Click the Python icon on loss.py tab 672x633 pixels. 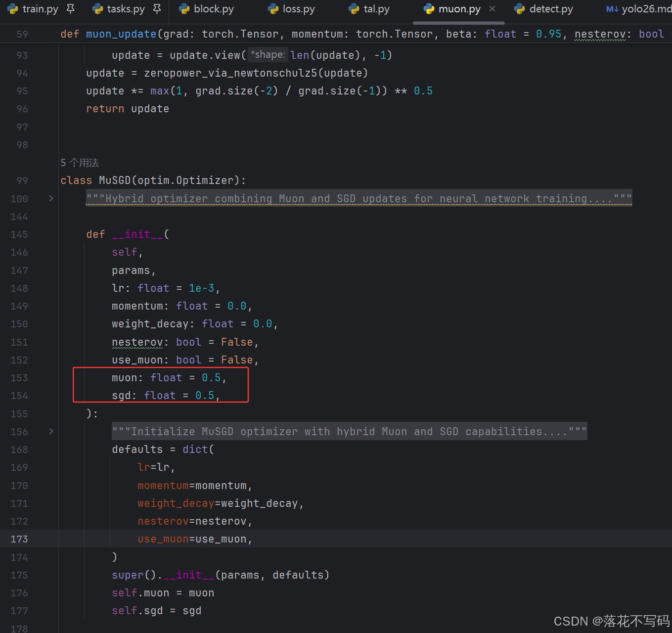click(x=273, y=9)
